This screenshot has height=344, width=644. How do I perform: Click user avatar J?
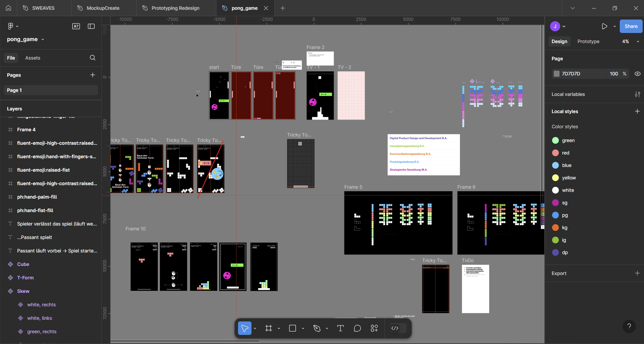point(555,26)
